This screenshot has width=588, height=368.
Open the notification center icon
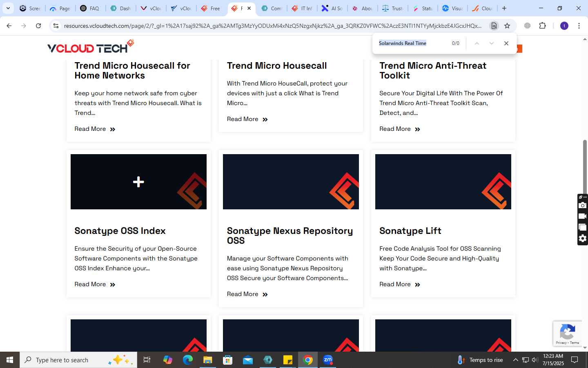(575, 360)
